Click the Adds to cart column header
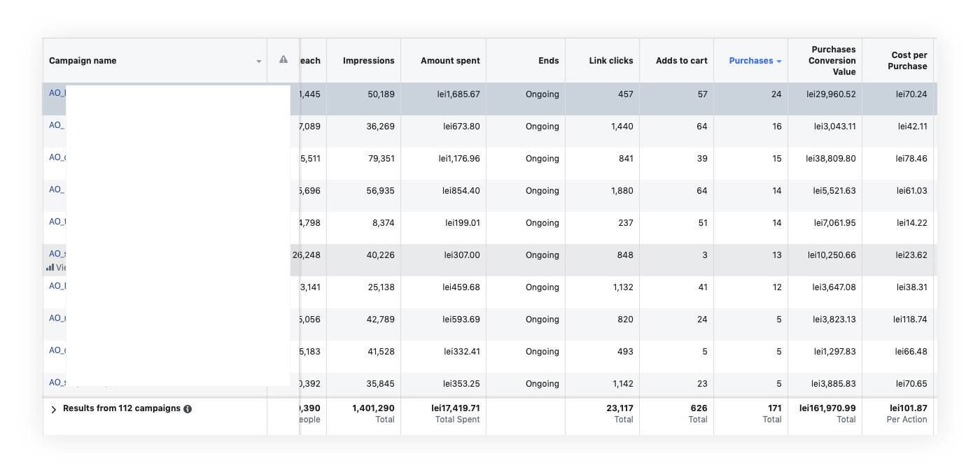Viewport: 980px width, 472px height. click(x=681, y=61)
